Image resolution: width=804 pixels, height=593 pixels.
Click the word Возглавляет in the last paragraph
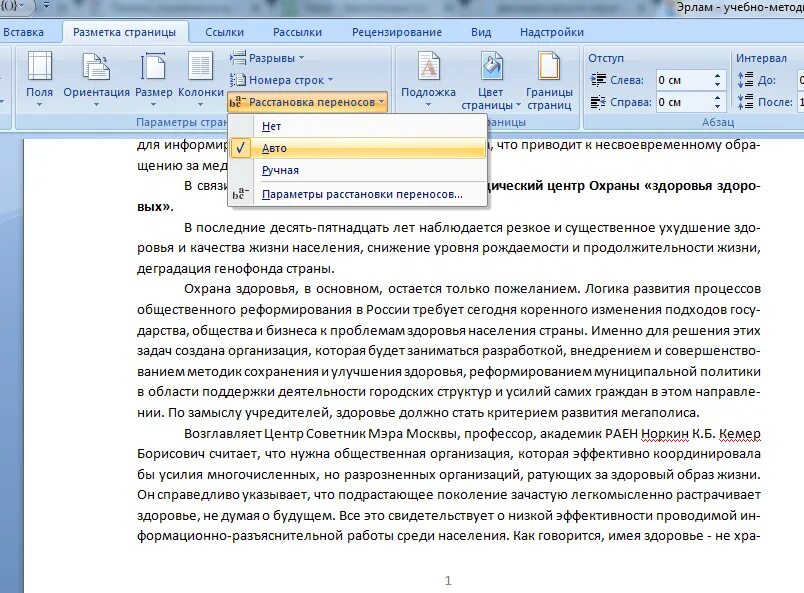pyautogui.click(x=223, y=434)
